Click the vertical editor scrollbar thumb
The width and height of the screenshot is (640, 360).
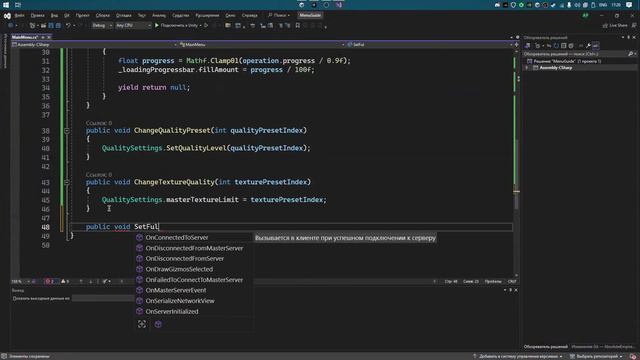pyautogui.click(x=516, y=174)
